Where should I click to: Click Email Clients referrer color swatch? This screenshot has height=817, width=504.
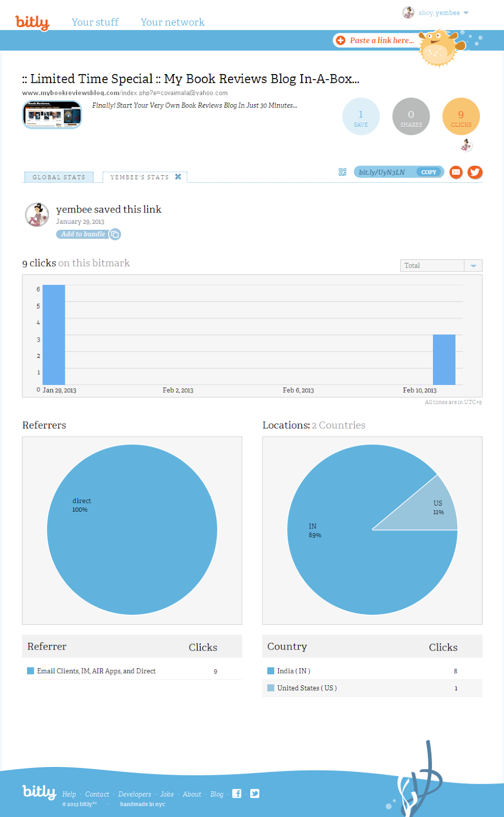(x=31, y=671)
